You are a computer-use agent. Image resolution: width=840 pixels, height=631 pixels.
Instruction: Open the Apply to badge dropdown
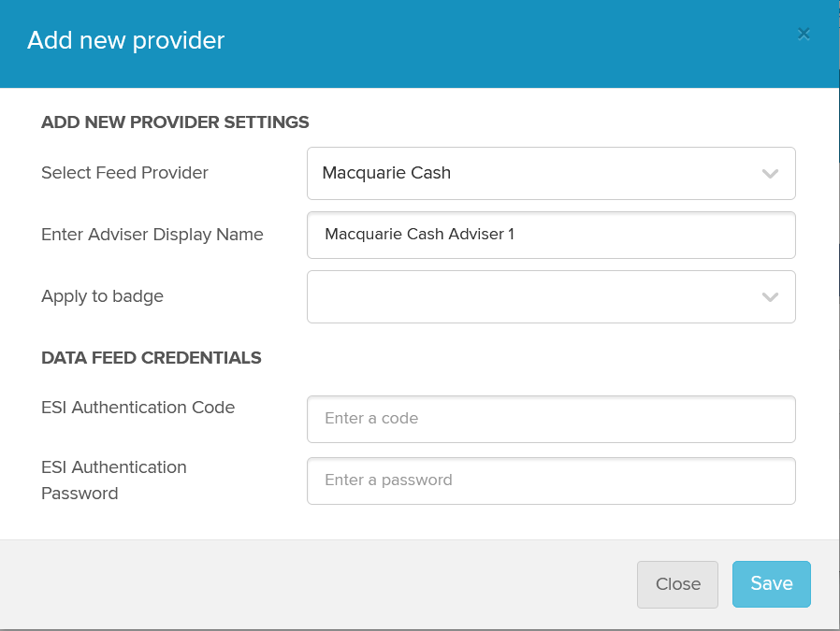(551, 296)
